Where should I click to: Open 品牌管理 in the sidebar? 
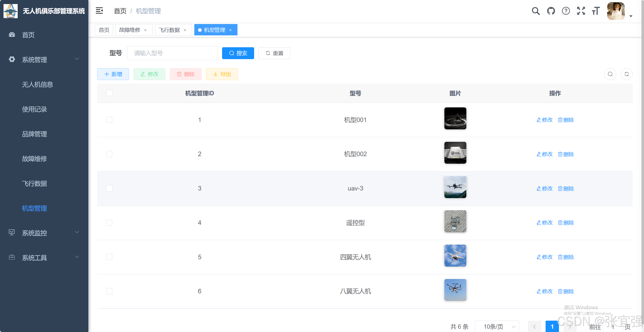34,134
